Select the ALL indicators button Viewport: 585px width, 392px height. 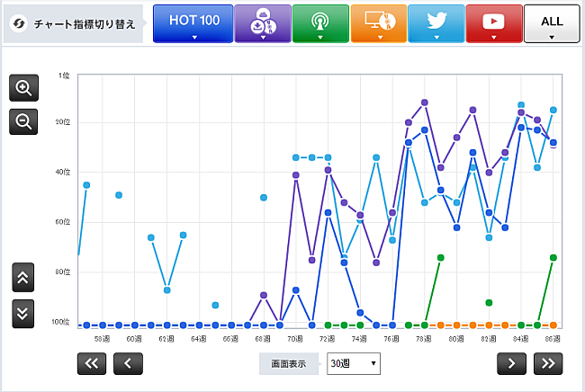(552, 23)
